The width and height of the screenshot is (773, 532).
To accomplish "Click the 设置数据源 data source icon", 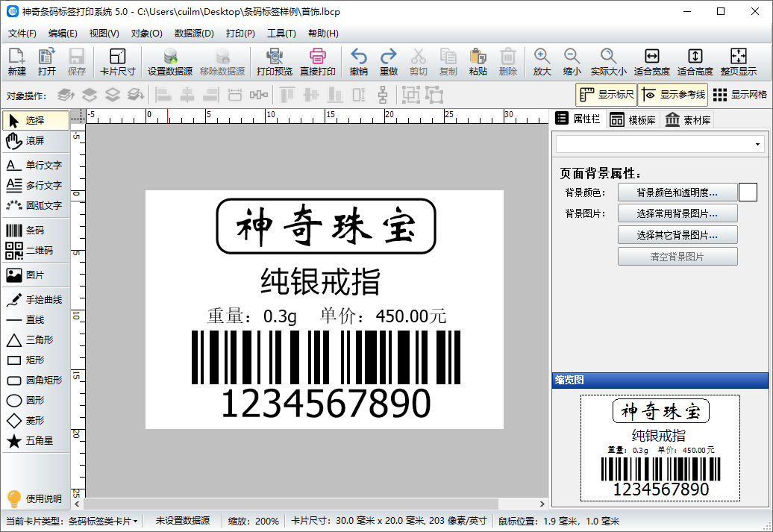I will pyautogui.click(x=170, y=62).
